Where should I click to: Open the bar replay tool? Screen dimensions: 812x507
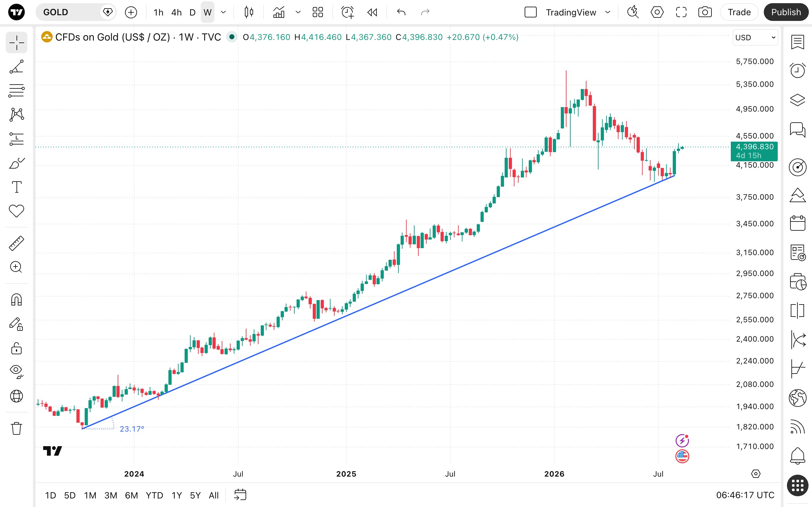(x=372, y=12)
